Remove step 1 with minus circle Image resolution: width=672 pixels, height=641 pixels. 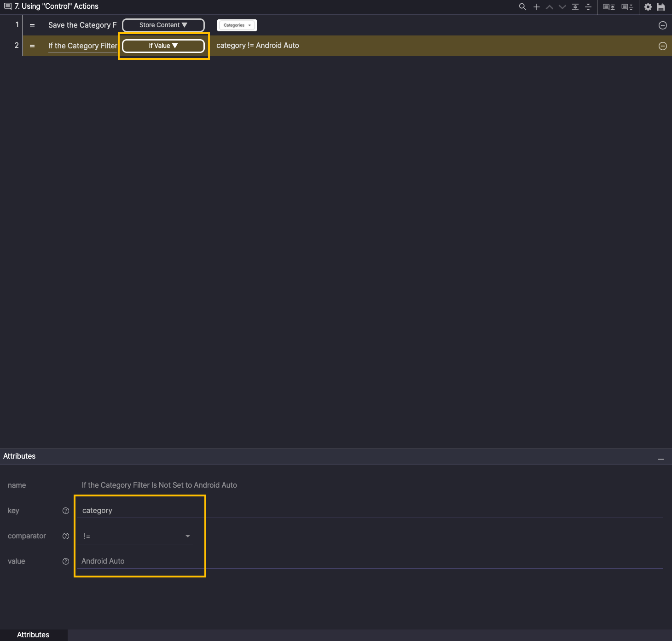pos(663,25)
